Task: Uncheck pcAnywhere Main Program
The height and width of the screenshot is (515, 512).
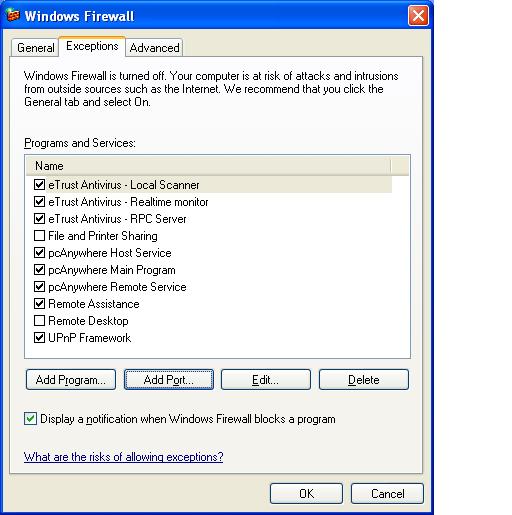Action: click(39, 269)
